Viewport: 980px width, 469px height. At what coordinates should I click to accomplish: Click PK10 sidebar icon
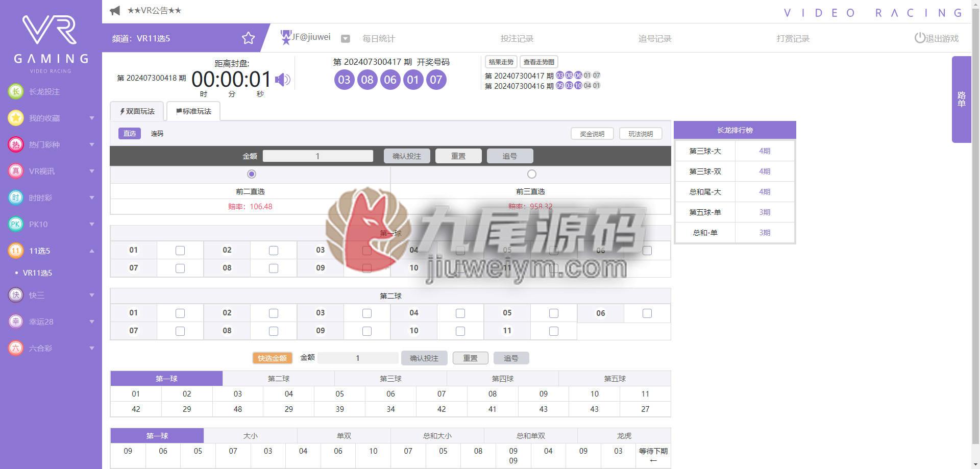click(x=16, y=224)
